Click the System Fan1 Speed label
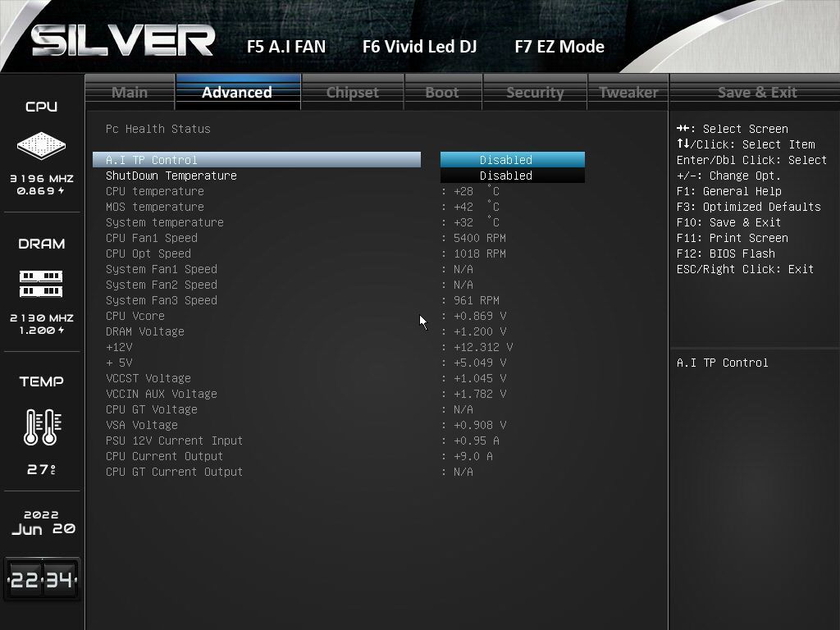The height and width of the screenshot is (630, 840). (x=162, y=269)
